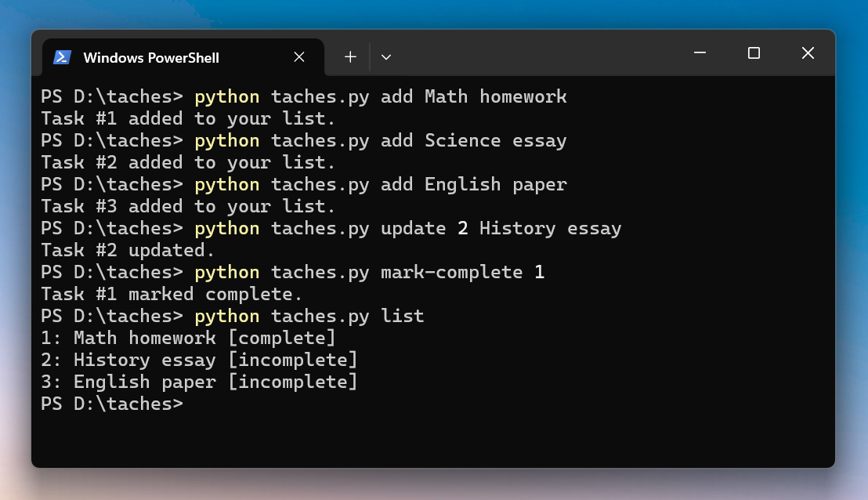
Task: Click the 'Task #1 marked complete.' output
Action: (x=172, y=294)
